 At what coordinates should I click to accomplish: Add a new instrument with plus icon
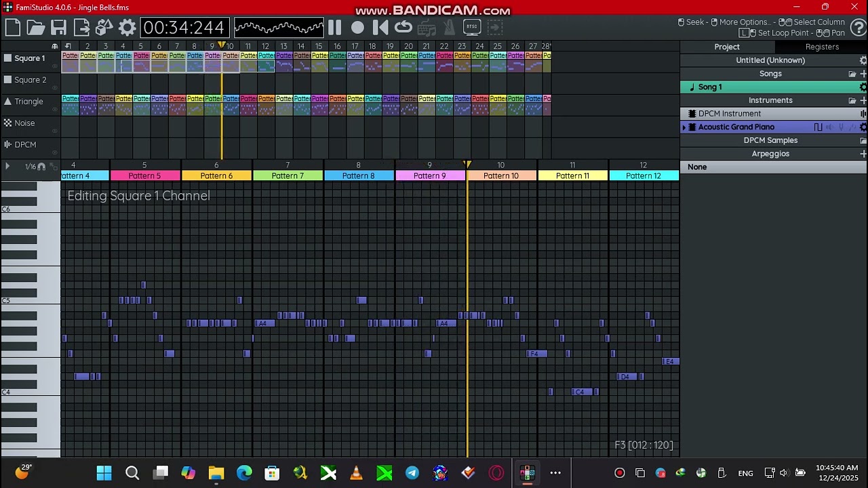coord(863,100)
